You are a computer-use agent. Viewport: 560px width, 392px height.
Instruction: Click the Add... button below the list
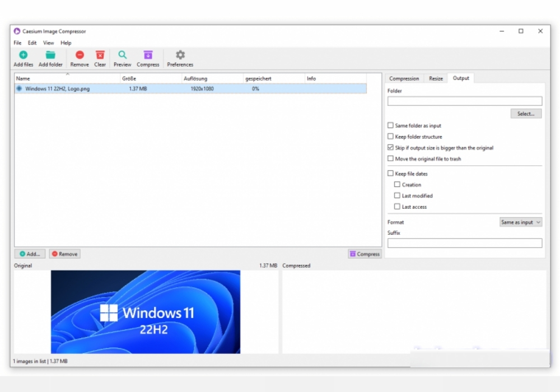30,254
